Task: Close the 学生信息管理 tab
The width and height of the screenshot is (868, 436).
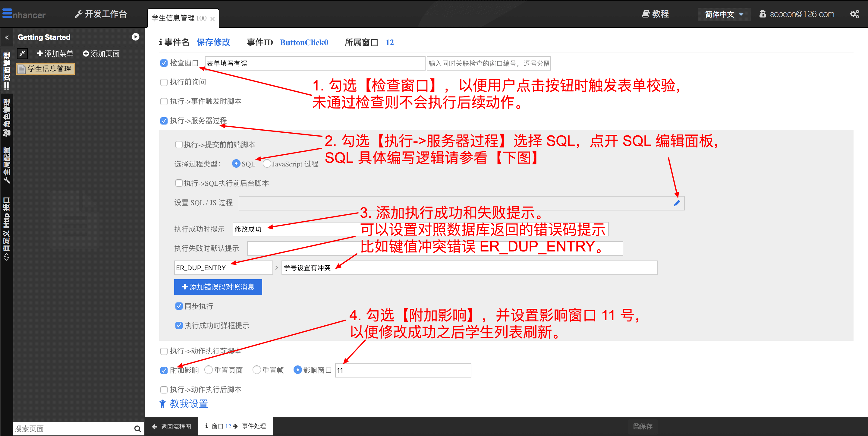Action: 212,19
